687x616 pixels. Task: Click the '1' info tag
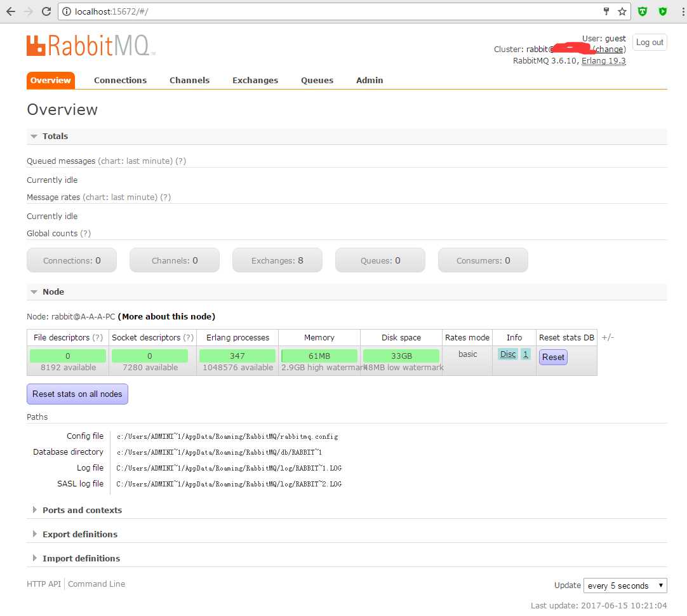click(525, 354)
